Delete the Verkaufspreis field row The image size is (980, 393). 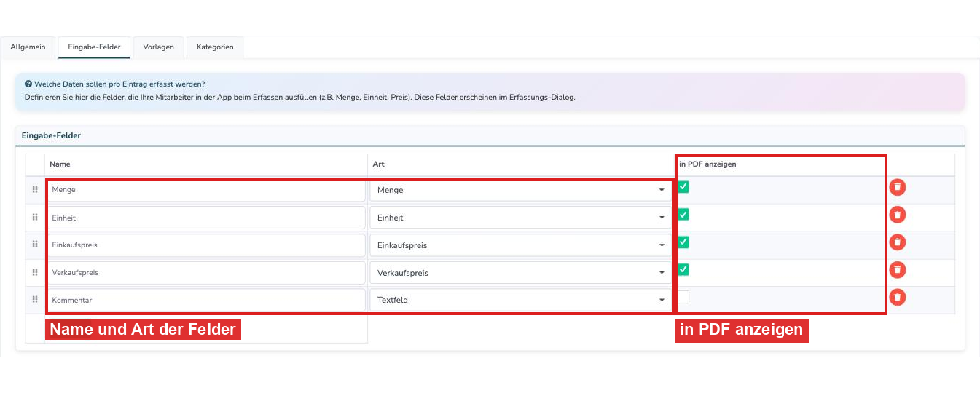(x=898, y=270)
